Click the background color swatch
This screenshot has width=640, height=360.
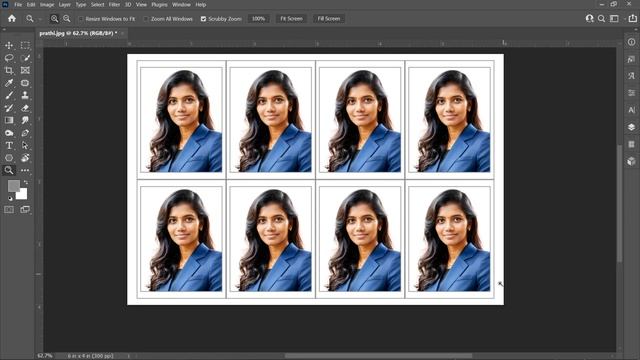point(22,195)
